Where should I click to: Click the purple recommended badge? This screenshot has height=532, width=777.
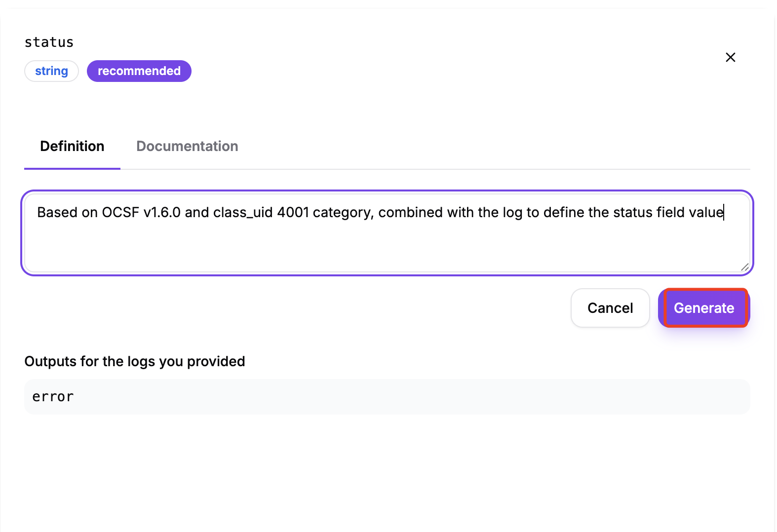[139, 71]
